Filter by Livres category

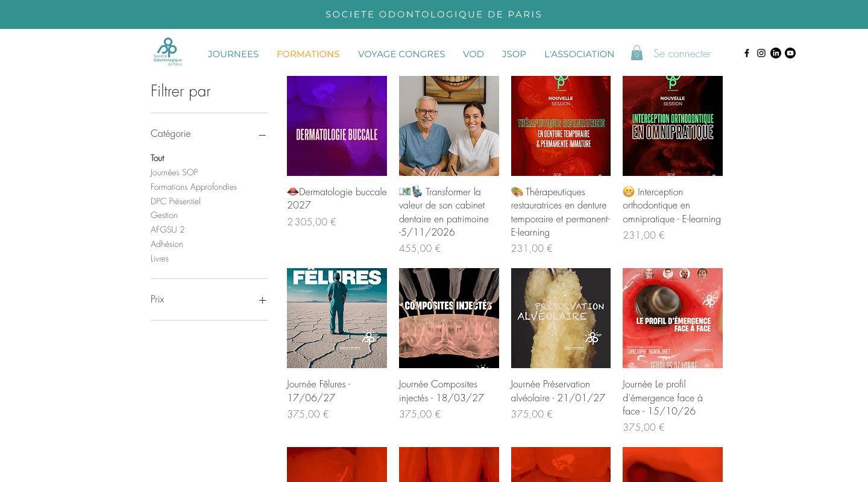click(x=160, y=258)
